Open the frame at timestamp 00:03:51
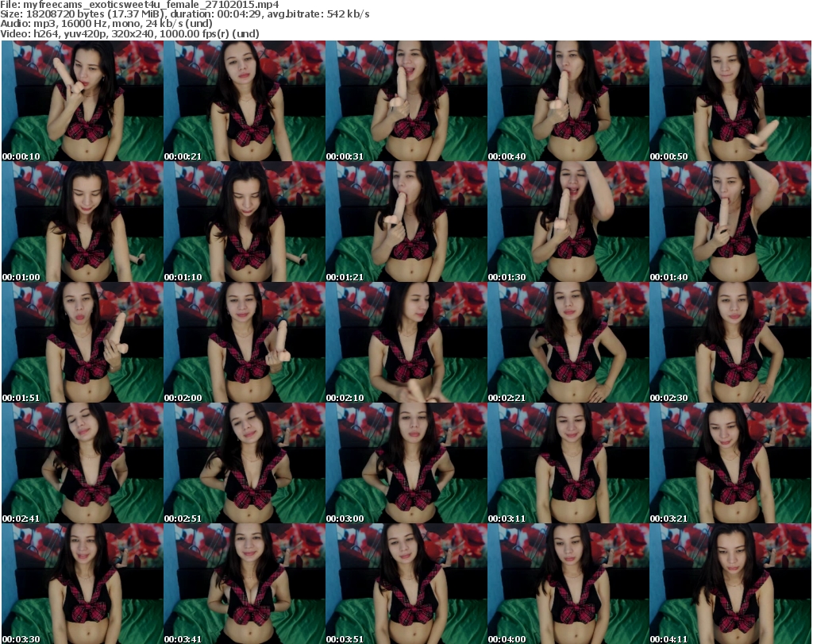 pos(406,584)
